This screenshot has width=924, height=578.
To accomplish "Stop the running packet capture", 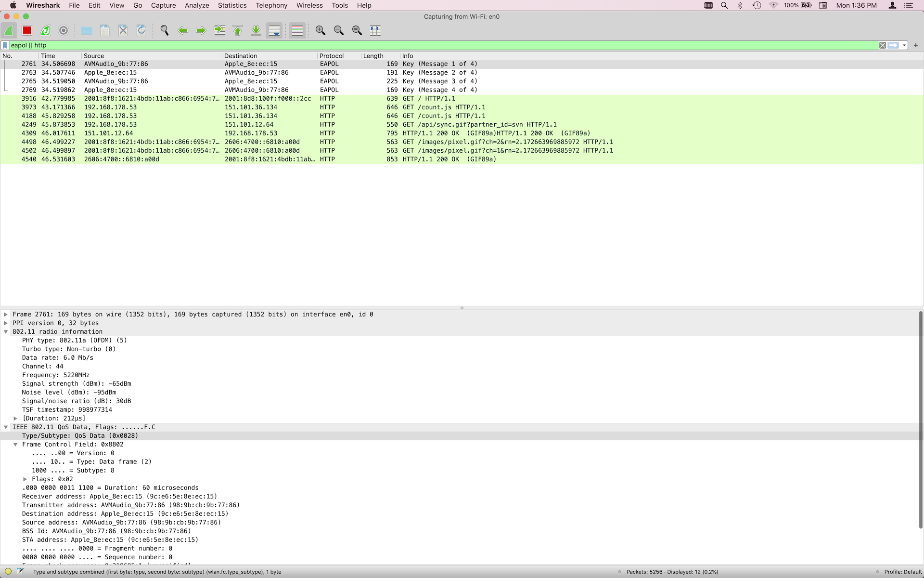I will point(27,30).
